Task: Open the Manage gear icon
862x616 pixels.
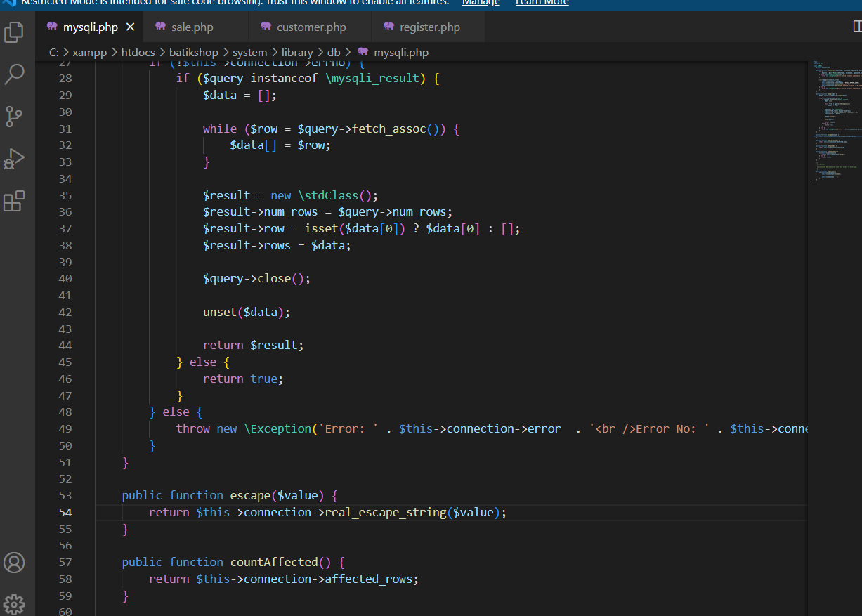Action: tap(14, 604)
